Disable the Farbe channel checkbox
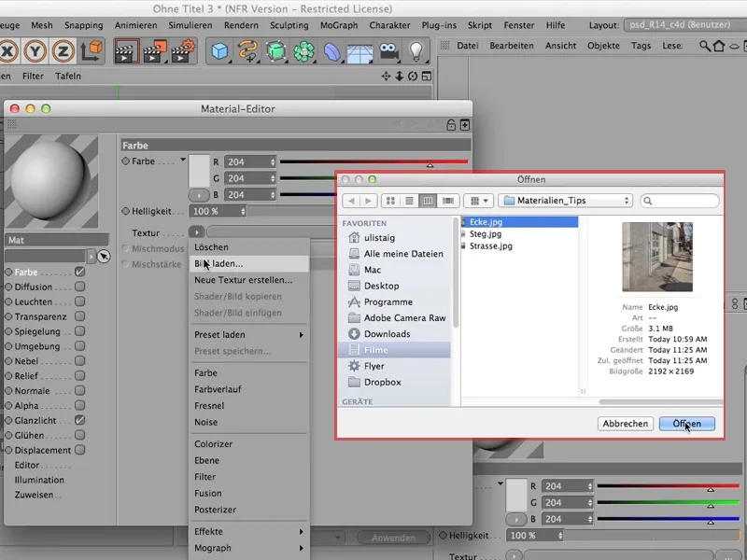The width and height of the screenshot is (747, 560). (x=80, y=272)
